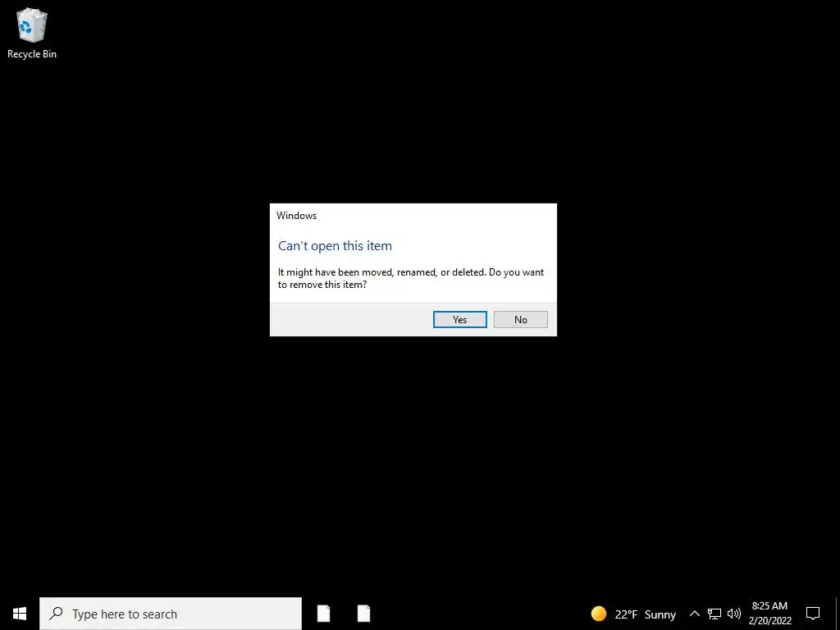Click the sun weather icon
Screen dimensions: 840x630
coord(599,614)
